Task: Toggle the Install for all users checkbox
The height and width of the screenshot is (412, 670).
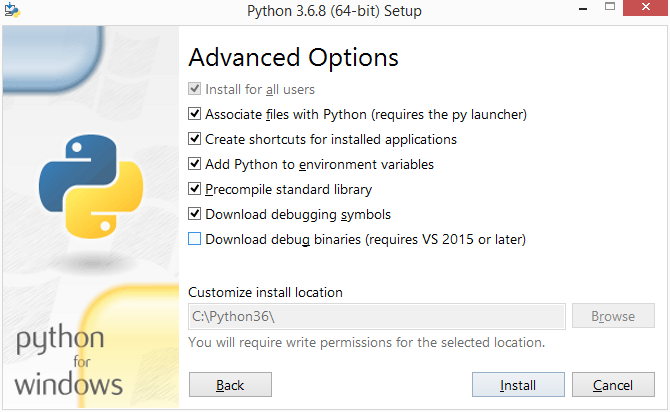Action: tap(194, 89)
